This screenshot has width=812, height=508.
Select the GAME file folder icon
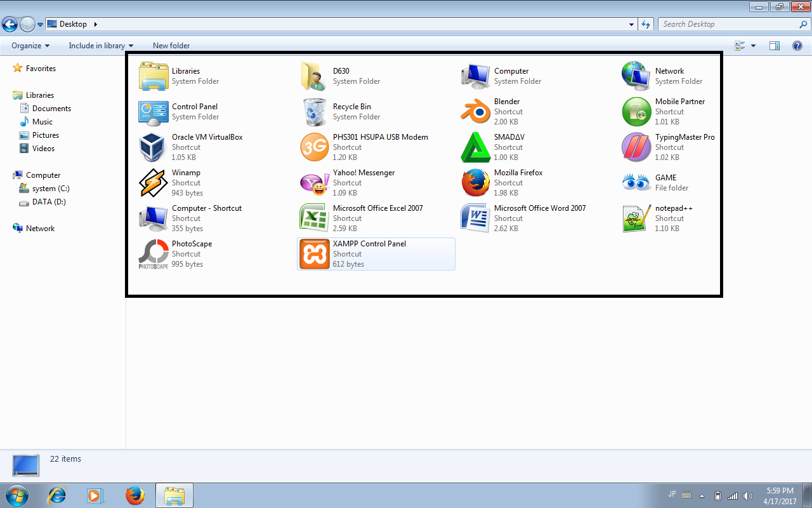click(x=637, y=183)
